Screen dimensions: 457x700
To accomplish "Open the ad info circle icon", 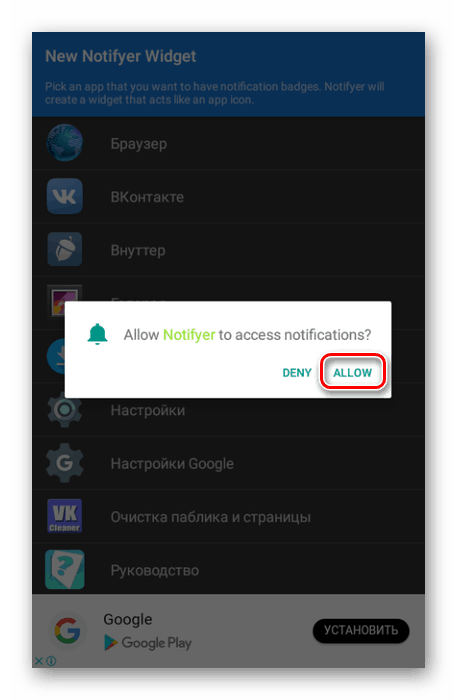I will pyautogui.click(x=51, y=661).
